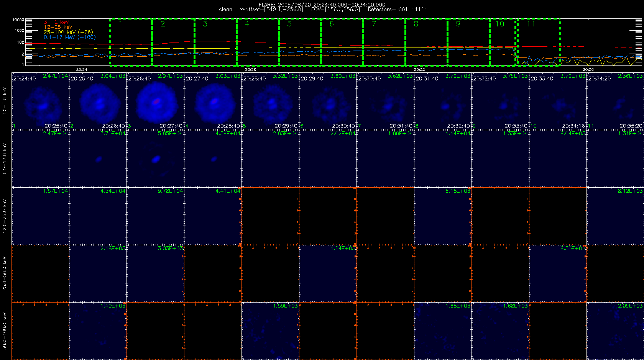This screenshot has height=360, width=644.
Task: Click the 25.0-50.0 keV row label
Action: (5, 273)
